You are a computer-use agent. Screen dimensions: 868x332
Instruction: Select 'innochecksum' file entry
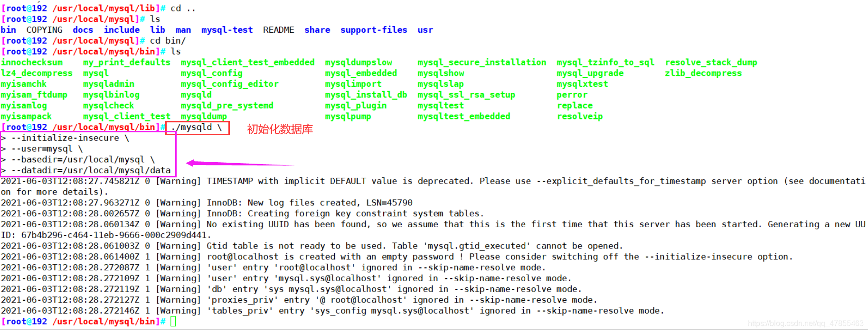click(32, 62)
